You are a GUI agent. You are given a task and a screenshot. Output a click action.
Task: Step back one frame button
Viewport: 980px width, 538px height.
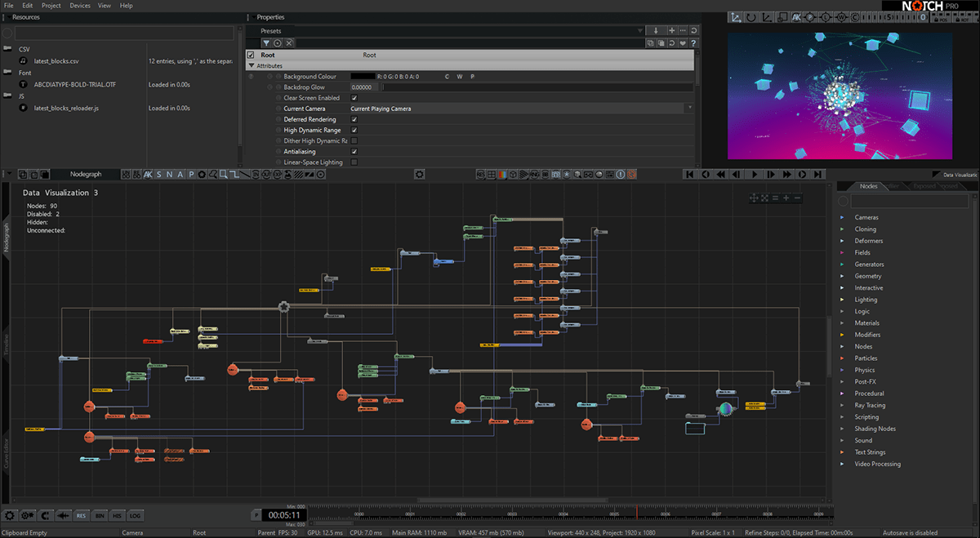tap(736, 174)
